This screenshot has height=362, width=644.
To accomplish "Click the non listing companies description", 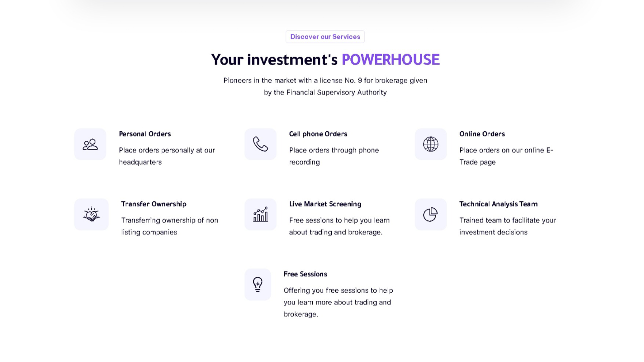I will (169, 226).
